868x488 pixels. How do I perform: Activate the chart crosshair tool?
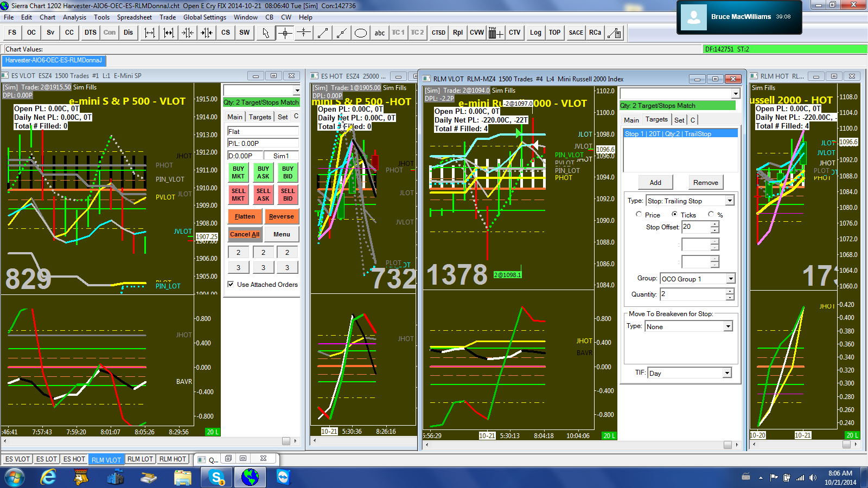(x=285, y=33)
